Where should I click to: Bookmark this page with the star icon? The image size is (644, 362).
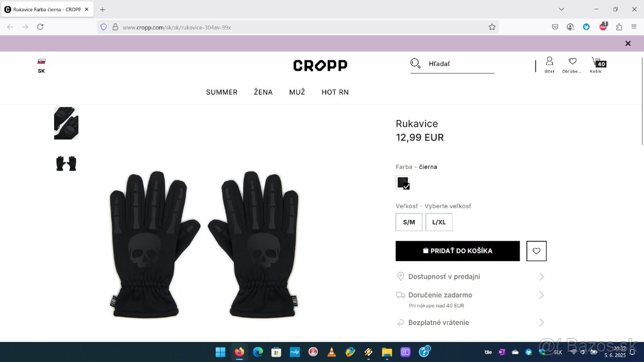pyautogui.click(x=492, y=27)
